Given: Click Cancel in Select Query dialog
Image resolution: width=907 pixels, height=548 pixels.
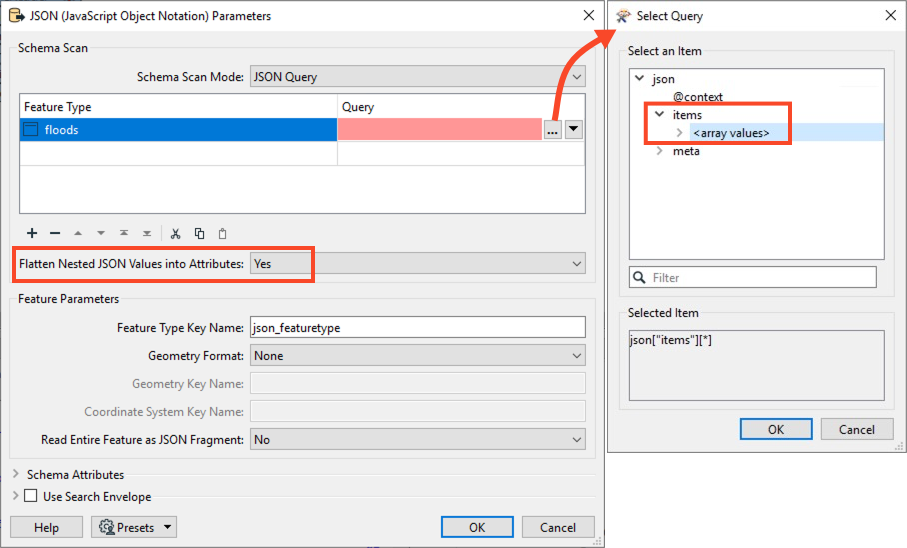Looking at the screenshot, I should tap(857, 429).
